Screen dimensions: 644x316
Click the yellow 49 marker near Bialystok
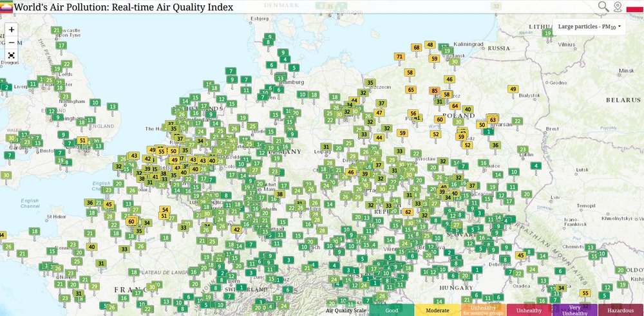(513, 89)
